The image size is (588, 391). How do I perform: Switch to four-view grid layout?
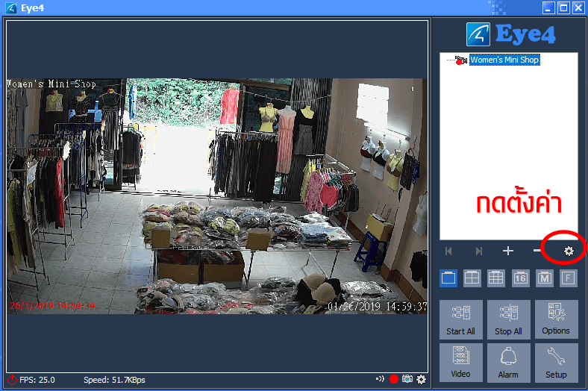coord(472,278)
